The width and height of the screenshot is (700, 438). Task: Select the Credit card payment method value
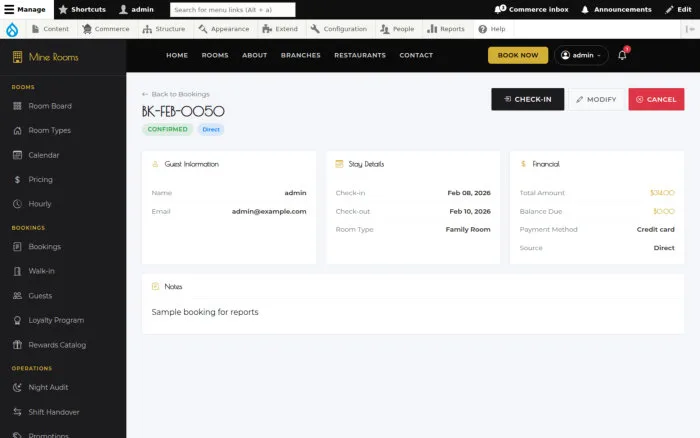(655, 229)
